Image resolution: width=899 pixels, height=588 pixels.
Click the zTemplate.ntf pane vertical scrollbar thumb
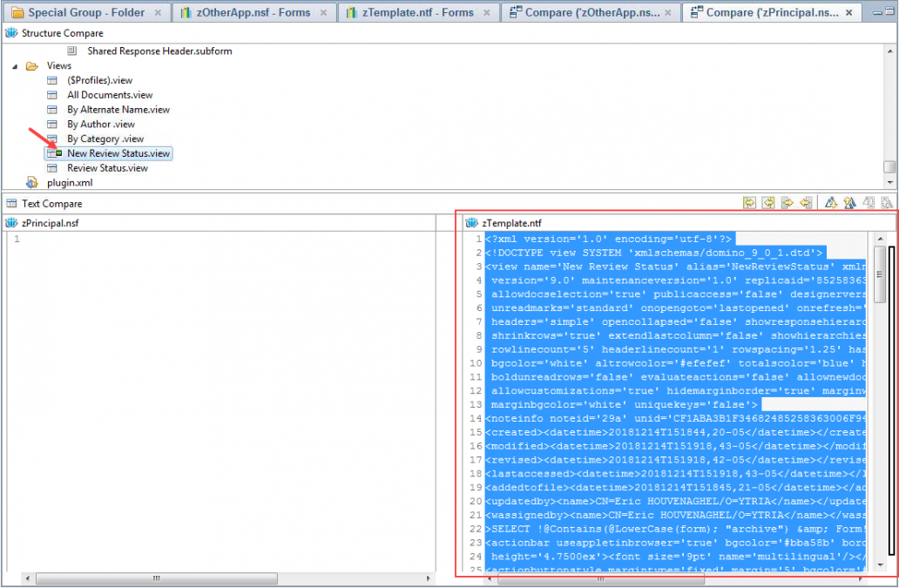(880, 274)
